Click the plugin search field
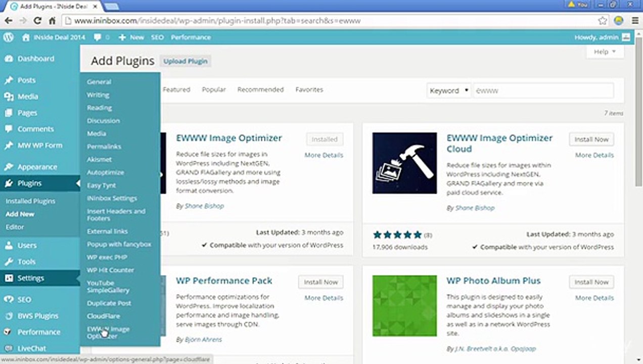 pos(543,90)
